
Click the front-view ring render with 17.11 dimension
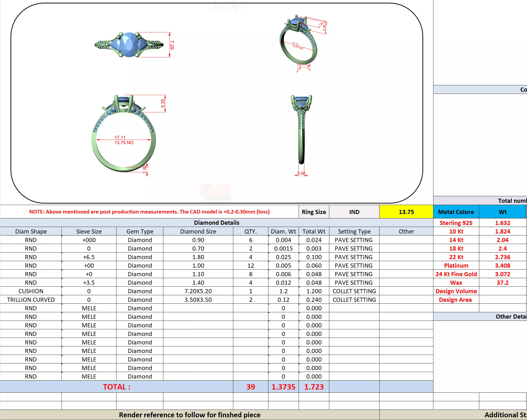coord(124,134)
